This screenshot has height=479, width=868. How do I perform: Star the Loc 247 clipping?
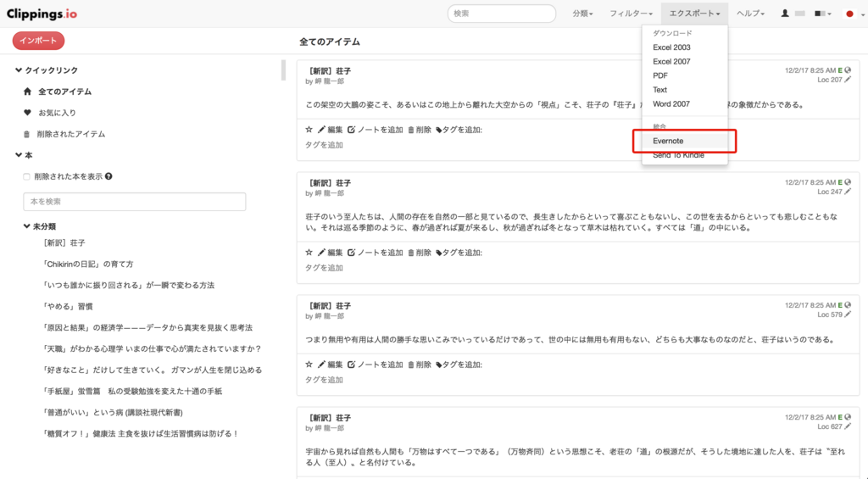[309, 253]
